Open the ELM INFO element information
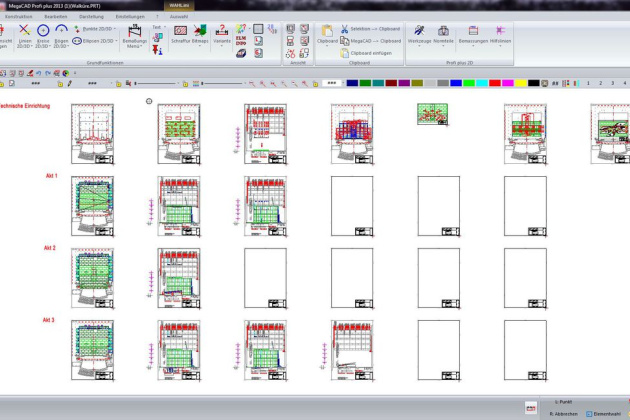Image resolution: width=630 pixels, height=420 pixels. [240, 38]
